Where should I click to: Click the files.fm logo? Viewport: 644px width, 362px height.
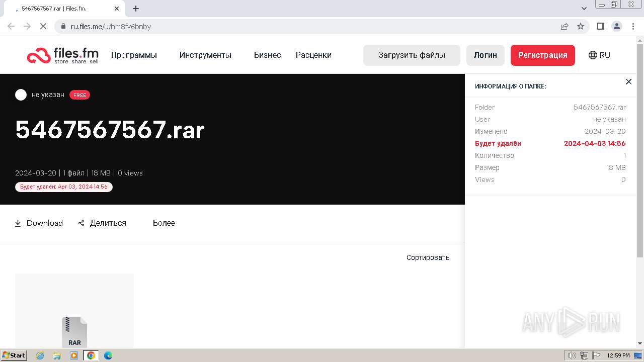(x=62, y=55)
